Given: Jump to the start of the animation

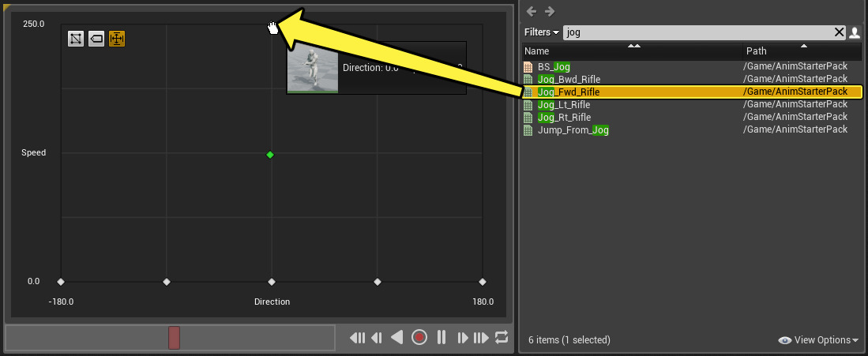Looking at the screenshot, I should (358, 338).
